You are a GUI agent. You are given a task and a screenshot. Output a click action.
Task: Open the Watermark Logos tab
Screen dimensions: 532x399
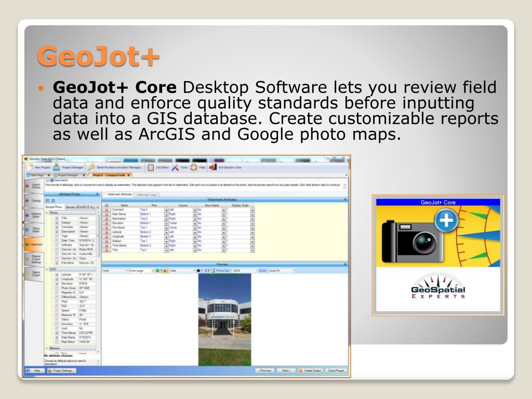[x=147, y=195]
